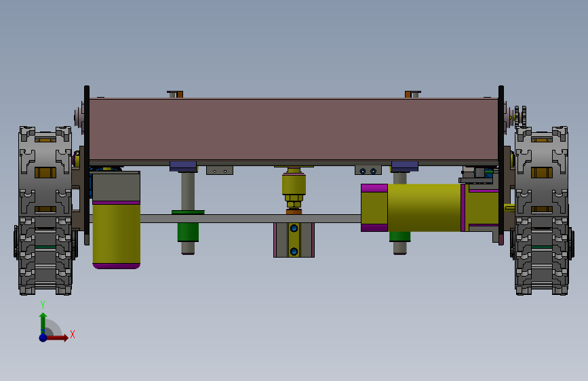Select the orange tab atop the plate's right
This screenshot has width=588, height=381.
(x=408, y=94)
